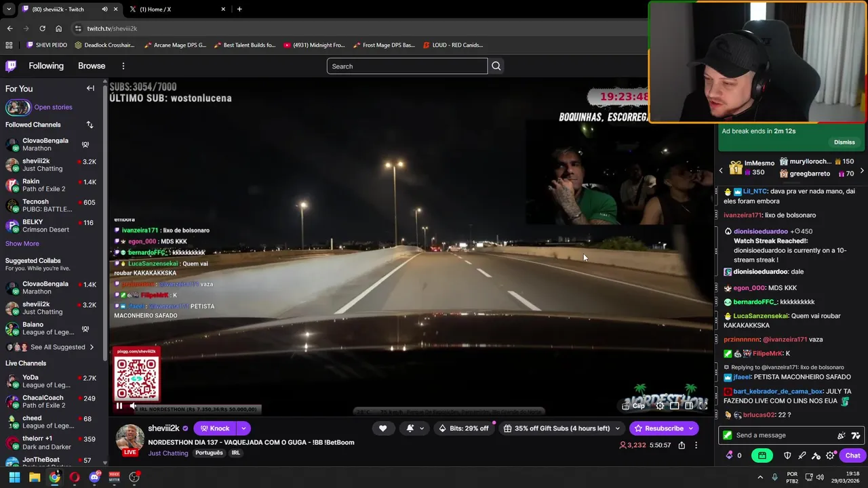Select BELKY Crimson Desert channel

[51, 226]
